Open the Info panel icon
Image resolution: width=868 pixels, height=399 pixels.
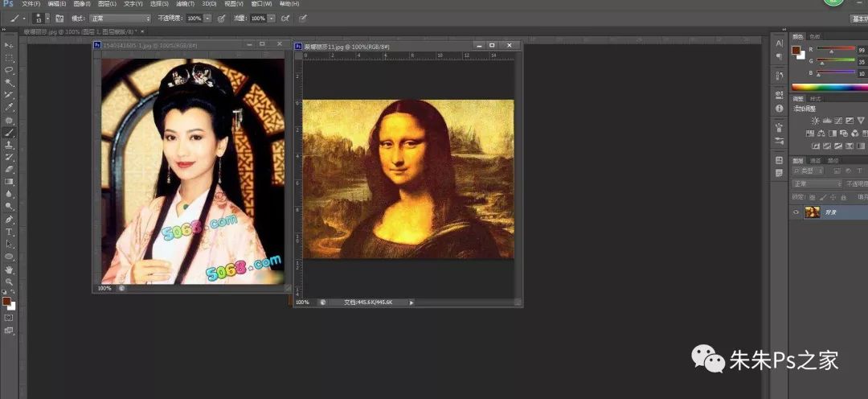[x=779, y=108]
